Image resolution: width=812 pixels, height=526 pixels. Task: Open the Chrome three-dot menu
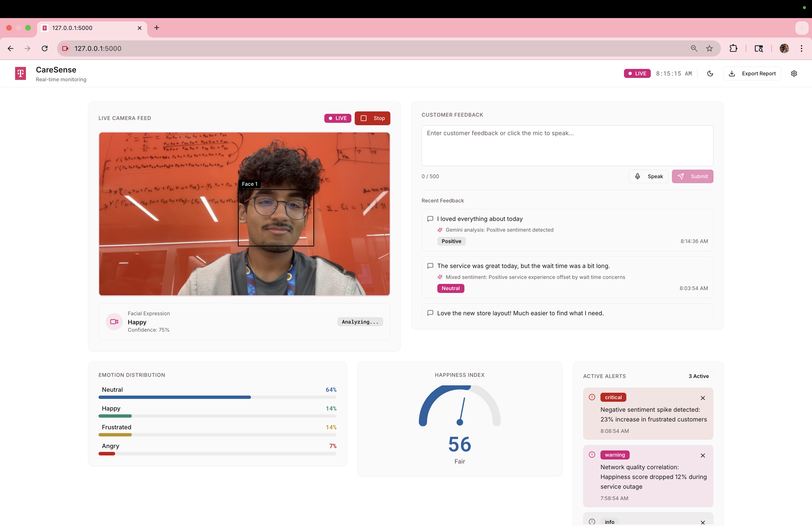click(x=801, y=48)
